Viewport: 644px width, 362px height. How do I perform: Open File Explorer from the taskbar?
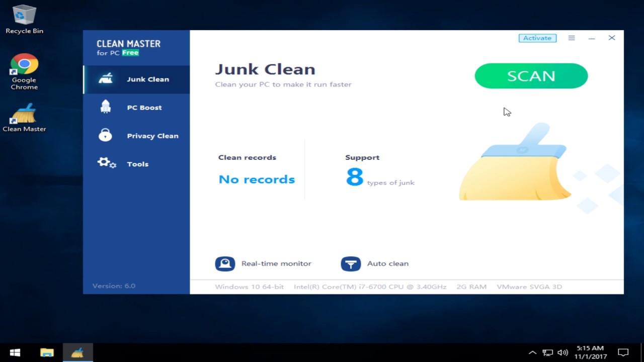point(47,352)
